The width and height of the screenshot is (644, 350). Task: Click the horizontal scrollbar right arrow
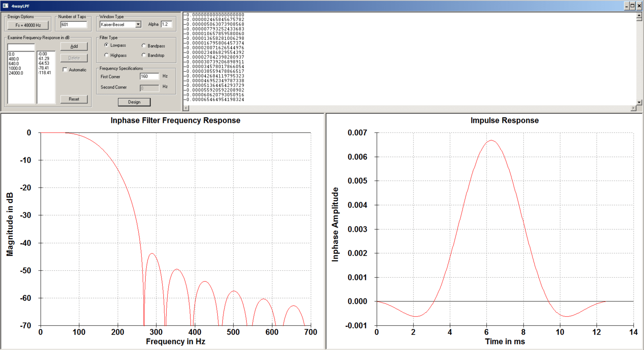click(x=633, y=108)
